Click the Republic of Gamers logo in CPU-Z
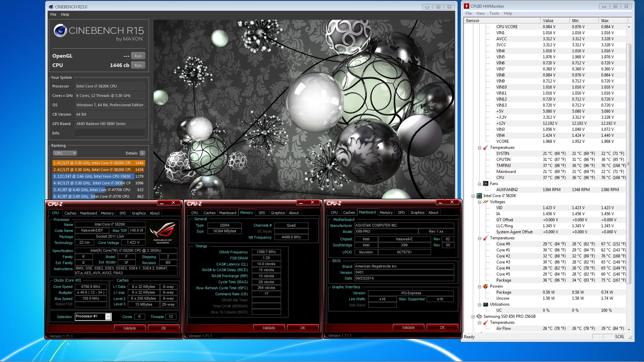Viewport: 644px width, 362px height. [x=163, y=233]
